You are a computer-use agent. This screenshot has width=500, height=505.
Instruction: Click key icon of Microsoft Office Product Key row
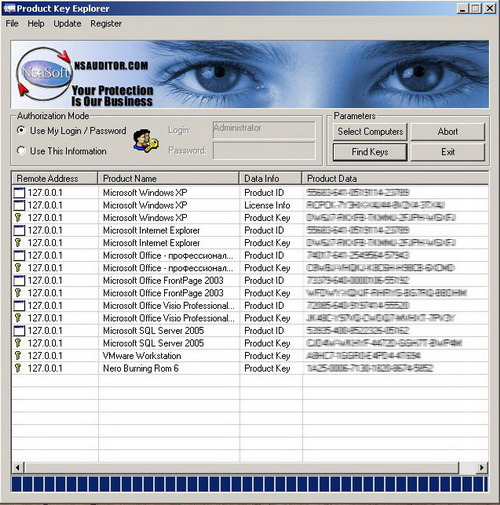pos(18,268)
